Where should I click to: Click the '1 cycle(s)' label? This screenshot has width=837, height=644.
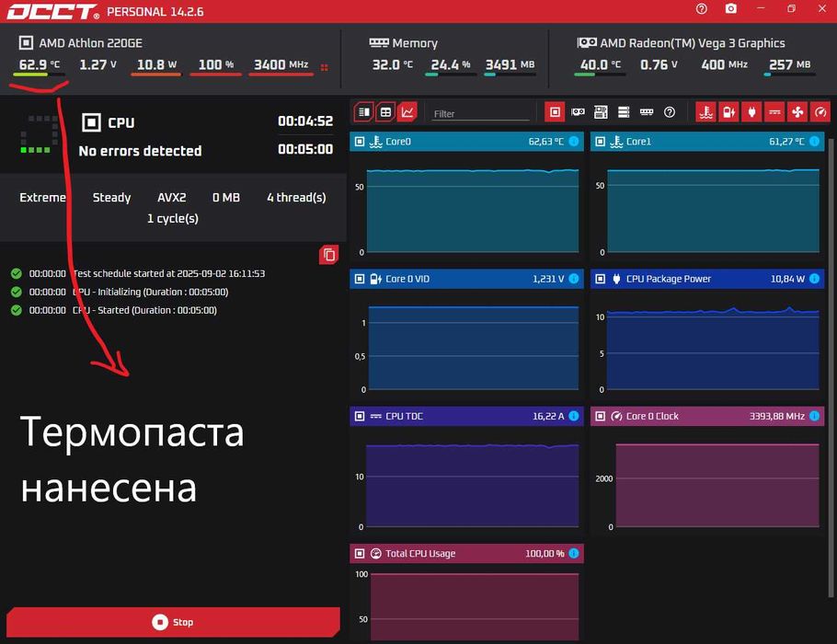pos(172,218)
